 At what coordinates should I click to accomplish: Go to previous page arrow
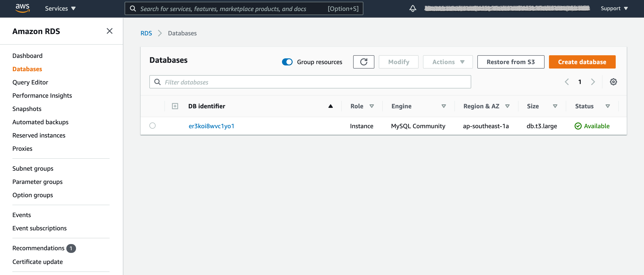(x=567, y=82)
